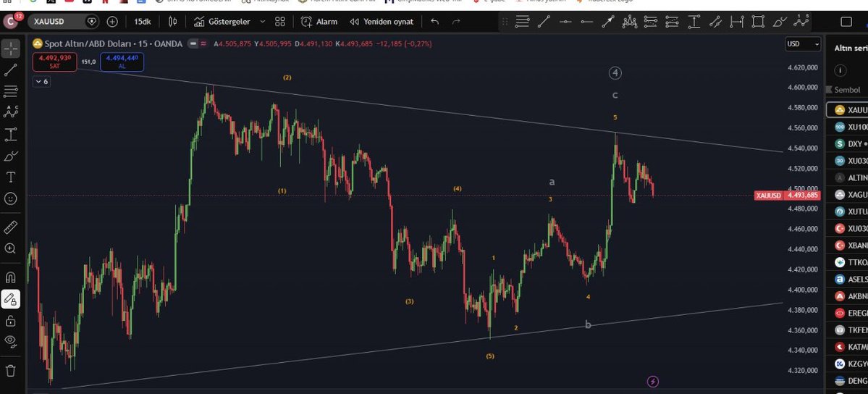Click the current price label 4.493,685
This screenshot has height=394, width=868.
803,195
